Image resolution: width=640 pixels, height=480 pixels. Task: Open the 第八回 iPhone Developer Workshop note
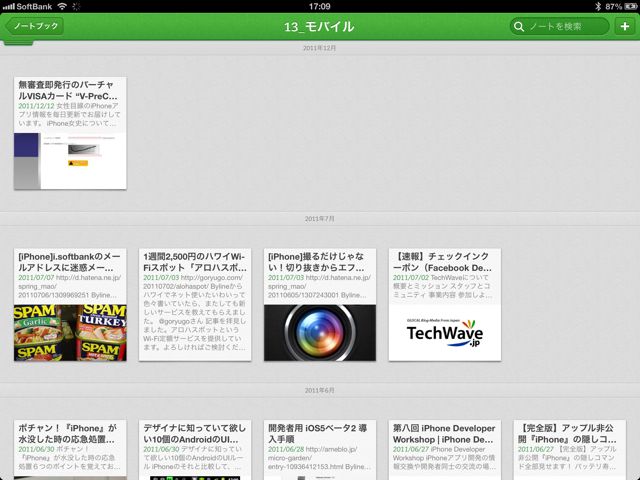pos(445,450)
